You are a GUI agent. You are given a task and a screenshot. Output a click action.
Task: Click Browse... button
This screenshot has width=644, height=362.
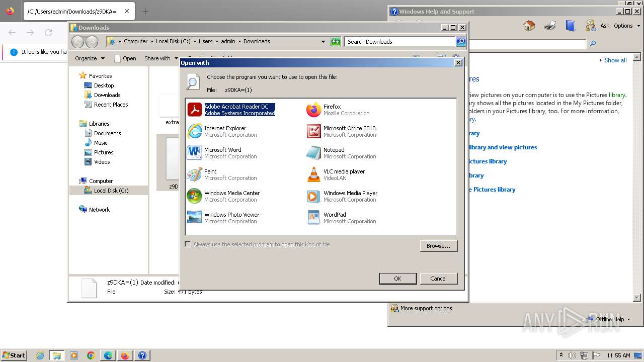438,246
